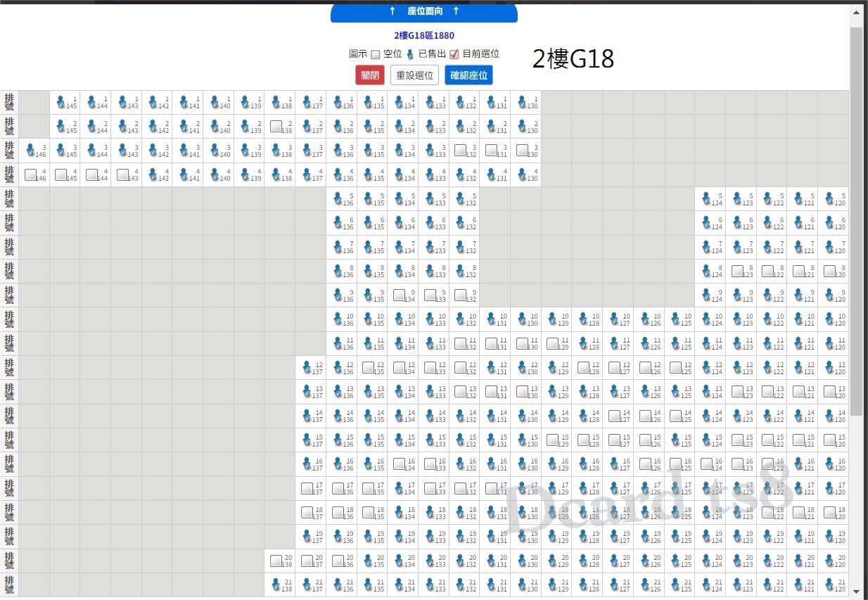Click the sold seat at row 5 seat 124
Screen dimensions: 868x600
(x=706, y=198)
